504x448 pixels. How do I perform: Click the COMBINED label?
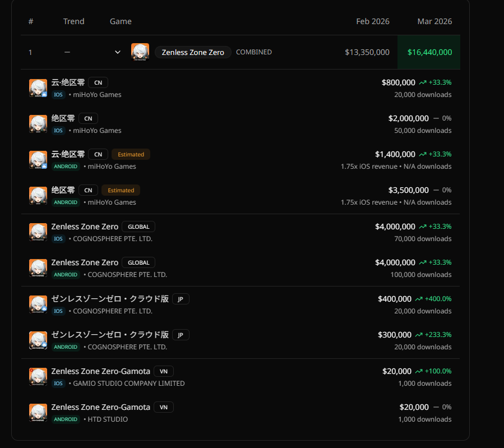pyautogui.click(x=254, y=52)
